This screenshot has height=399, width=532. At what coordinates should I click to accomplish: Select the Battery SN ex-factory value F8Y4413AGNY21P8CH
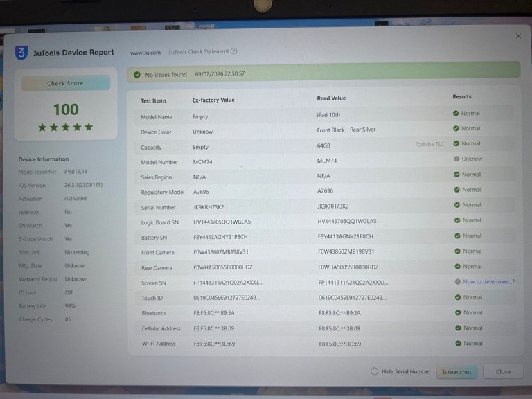pyautogui.click(x=220, y=237)
